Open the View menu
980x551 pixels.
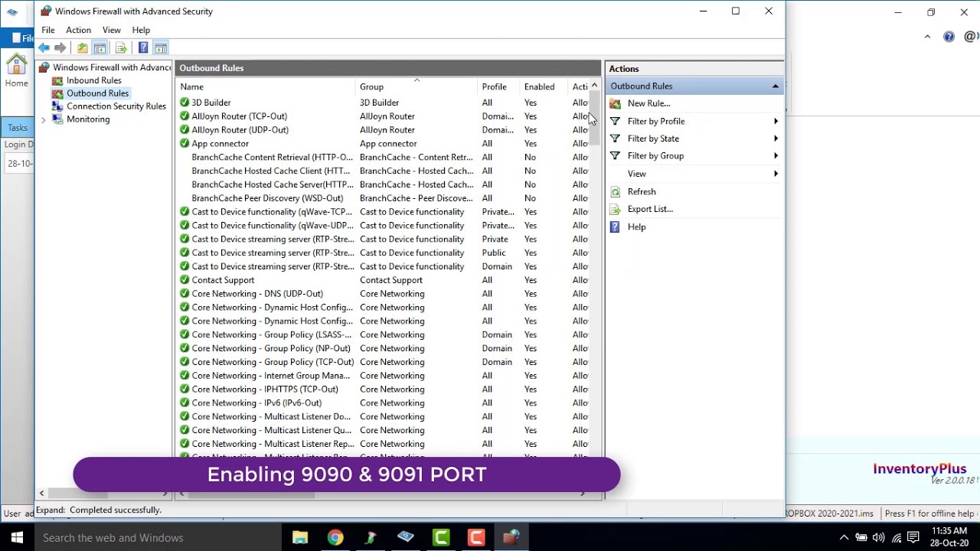(x=112, y=30)
